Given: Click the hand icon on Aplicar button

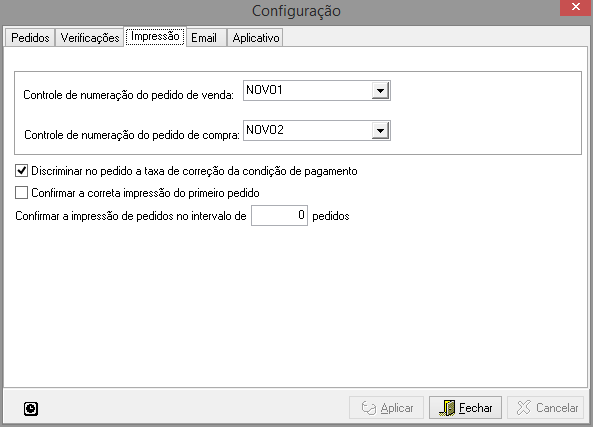Looking at the screenshot, I should (x=369, y=408).
